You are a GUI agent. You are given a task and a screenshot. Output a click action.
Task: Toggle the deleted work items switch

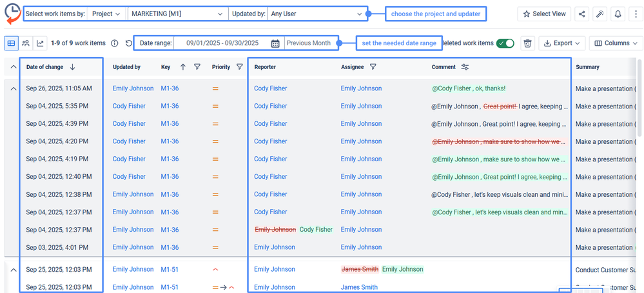[505, 43]
